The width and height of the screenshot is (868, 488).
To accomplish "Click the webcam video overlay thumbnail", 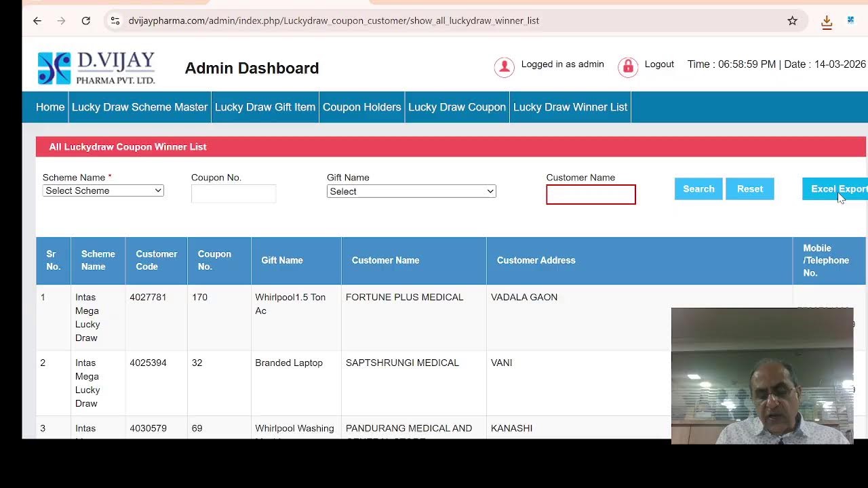I will click(762, 376).
